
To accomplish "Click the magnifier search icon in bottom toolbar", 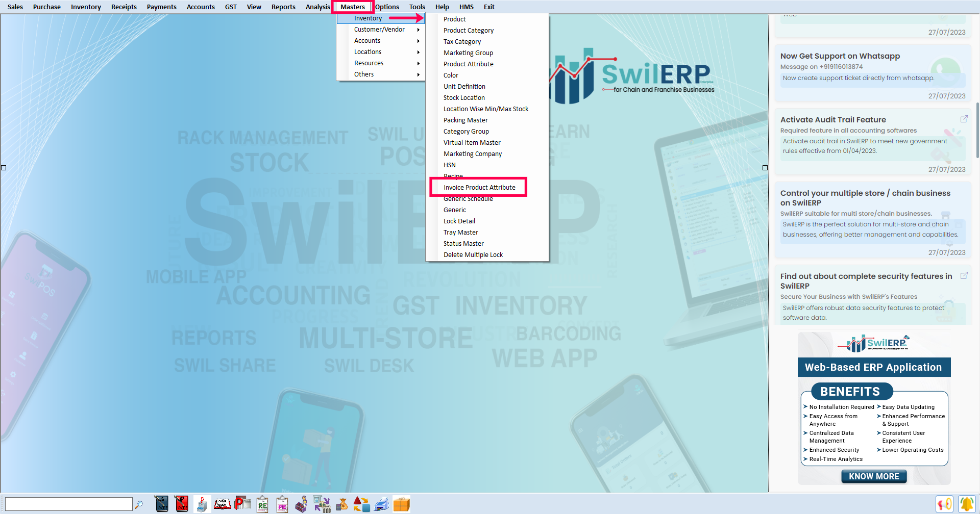I will 139,504.
